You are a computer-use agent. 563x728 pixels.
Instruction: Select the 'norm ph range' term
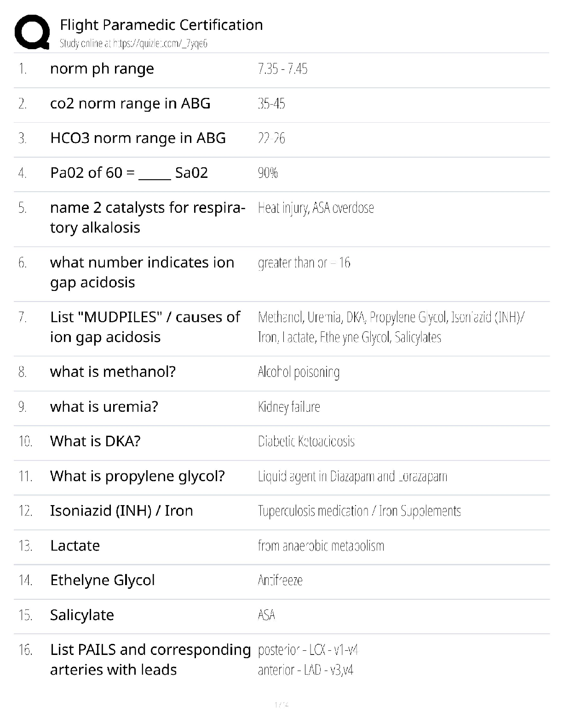pos(102,69)
